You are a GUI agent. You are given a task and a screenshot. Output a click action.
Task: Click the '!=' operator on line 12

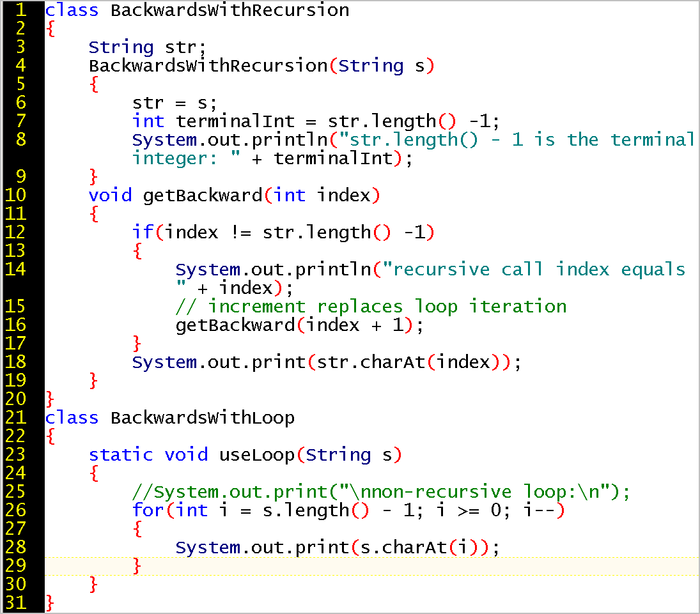(240, 233)
